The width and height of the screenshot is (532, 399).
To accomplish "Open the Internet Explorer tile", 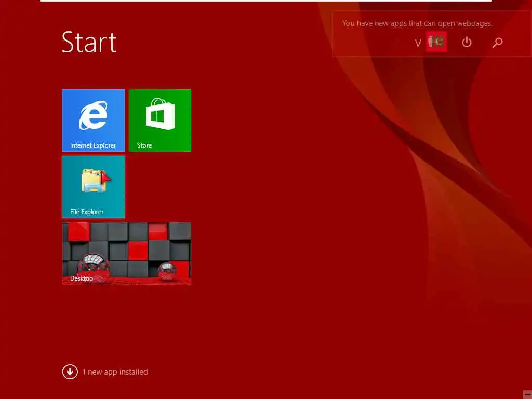I will click(x=94, y=121).
